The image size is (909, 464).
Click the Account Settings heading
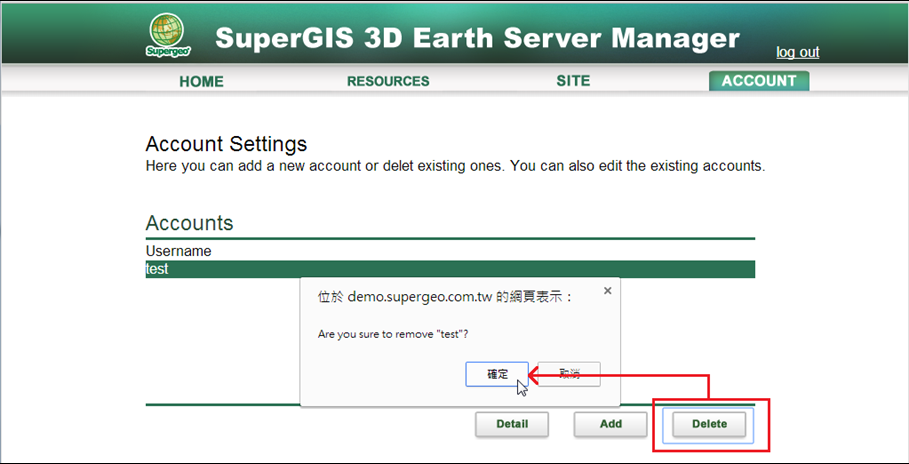click(x=226, y=145)
